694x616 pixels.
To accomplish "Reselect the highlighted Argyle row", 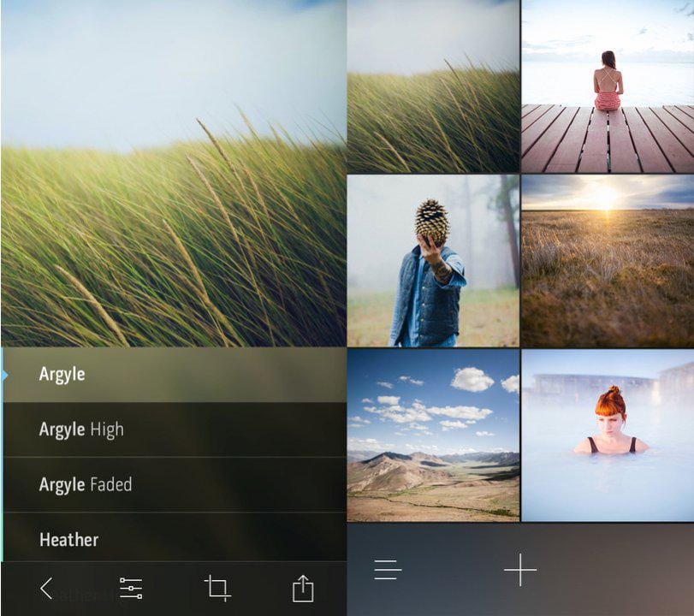I will pos(128,374).
